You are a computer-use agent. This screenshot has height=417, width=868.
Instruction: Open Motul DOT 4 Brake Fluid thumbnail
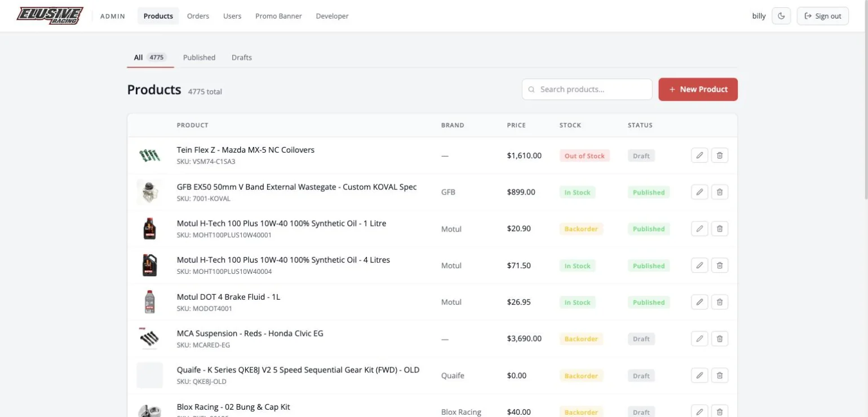(x=149, y=302)
